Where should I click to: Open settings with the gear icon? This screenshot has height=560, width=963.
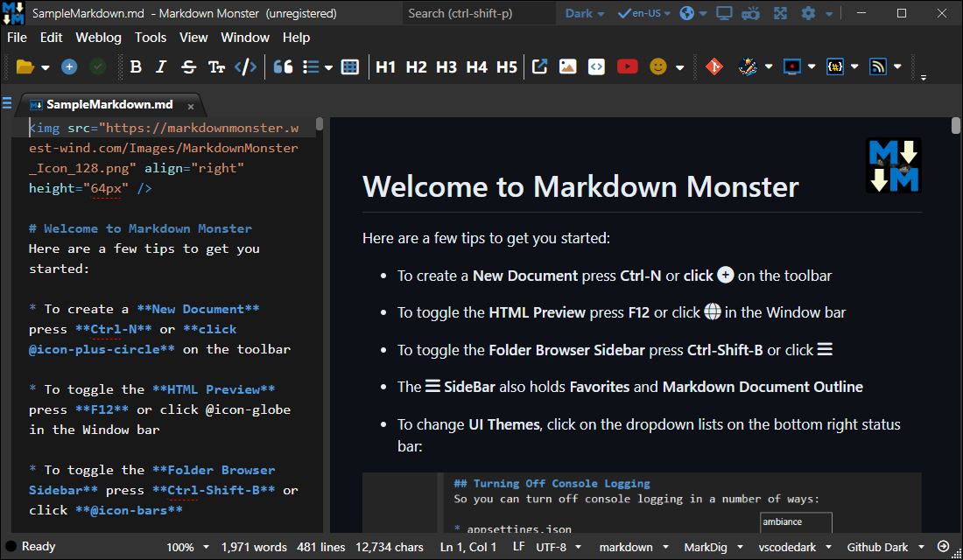808,13
